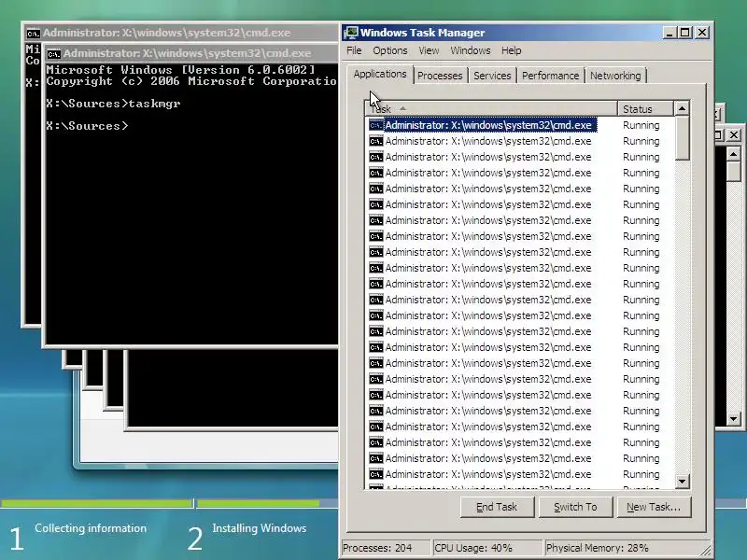747x560 pixels.
Task: Click the scroll up arrow of window behind Task Manager
Action: point(733,154)
